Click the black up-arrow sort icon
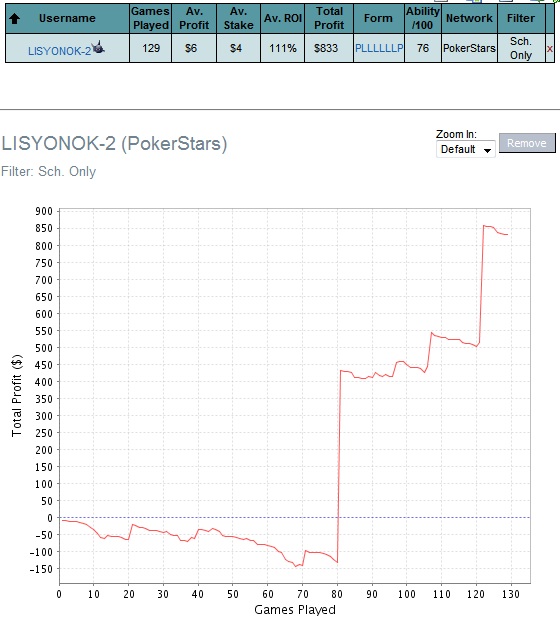 [15, 18]
